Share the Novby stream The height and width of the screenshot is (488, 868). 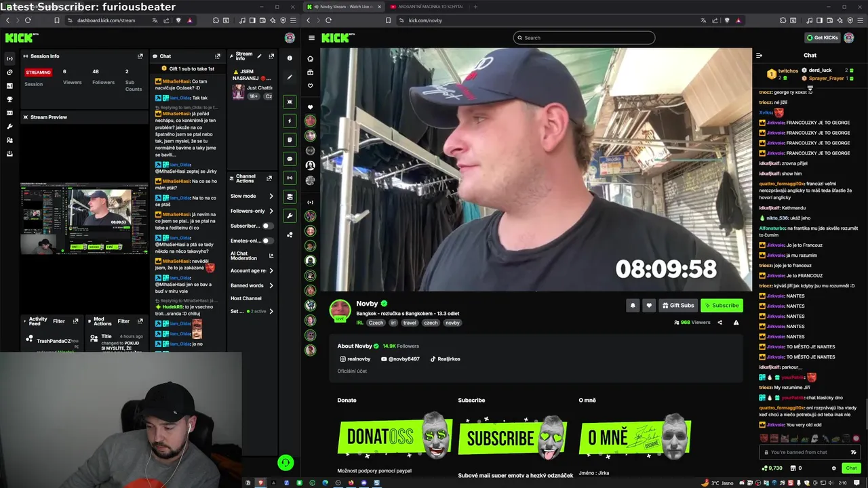(720, 323)
